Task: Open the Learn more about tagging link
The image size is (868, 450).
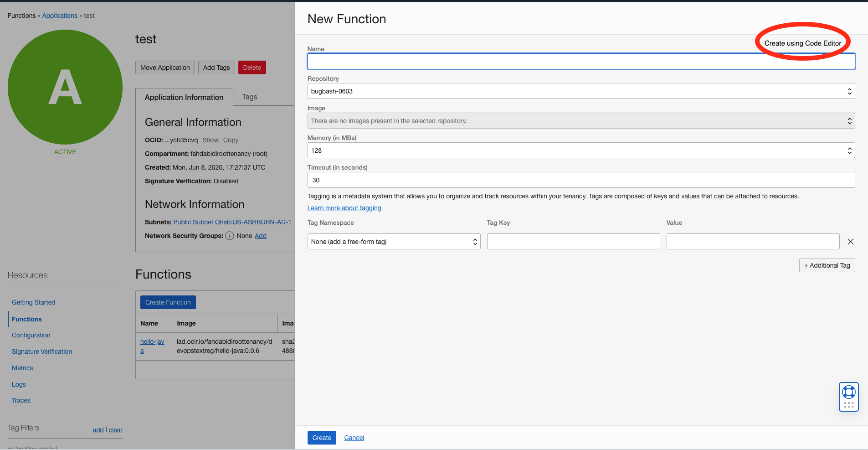Action: (x=344, y=208)
